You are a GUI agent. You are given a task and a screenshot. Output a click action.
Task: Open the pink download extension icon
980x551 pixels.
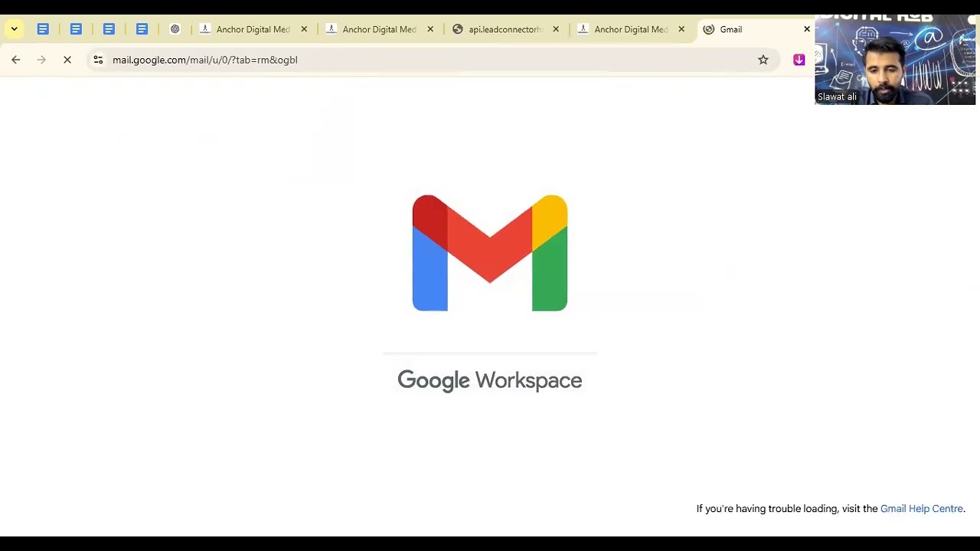(x=799, y=60)
